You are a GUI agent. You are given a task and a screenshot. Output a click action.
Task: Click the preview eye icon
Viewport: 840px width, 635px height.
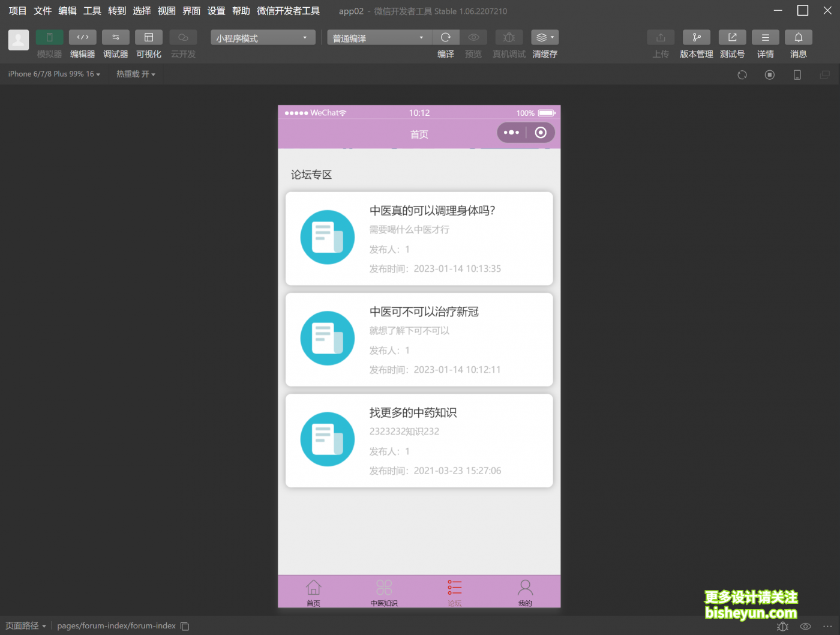click(473, 37)
